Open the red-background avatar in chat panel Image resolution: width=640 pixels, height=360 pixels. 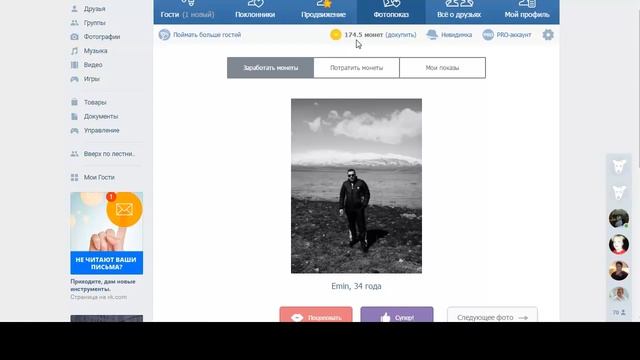(619, 244)
